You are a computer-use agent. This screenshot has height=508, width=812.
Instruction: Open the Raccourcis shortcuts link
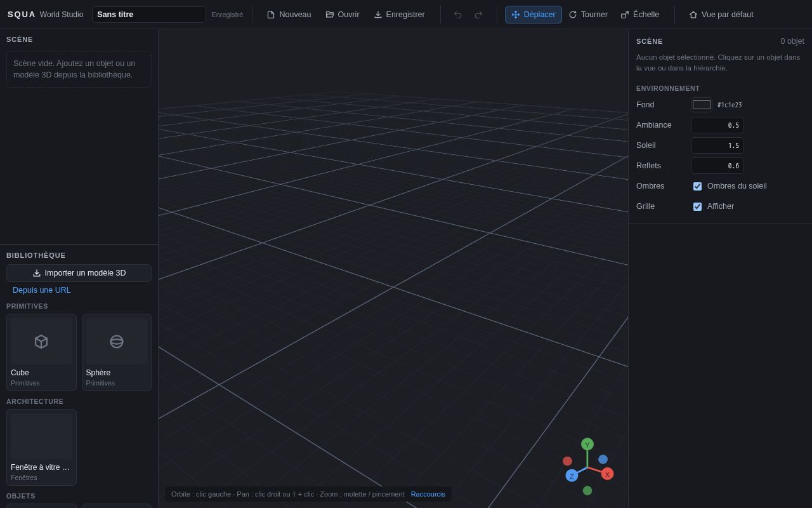pyautogui.click(x=428, y=494)
